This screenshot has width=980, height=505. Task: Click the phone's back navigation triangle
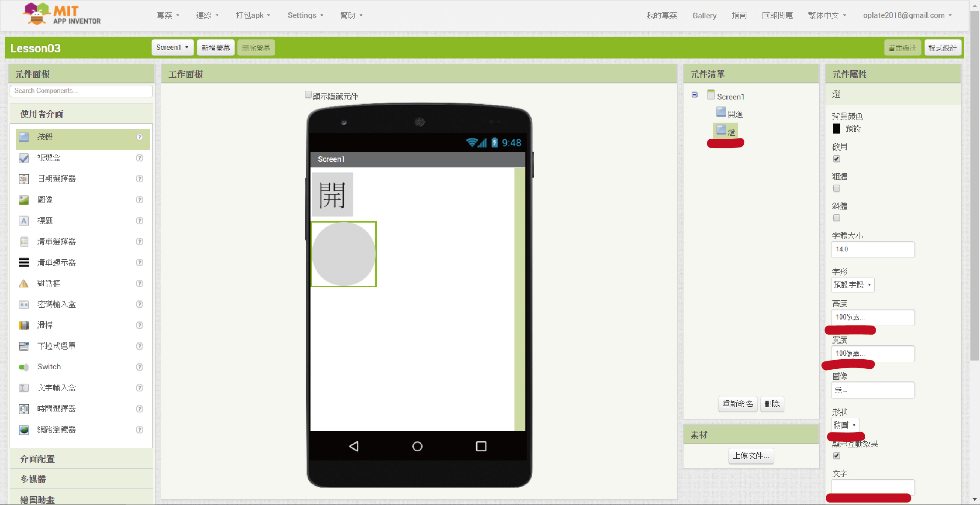(x=354, y=446)
